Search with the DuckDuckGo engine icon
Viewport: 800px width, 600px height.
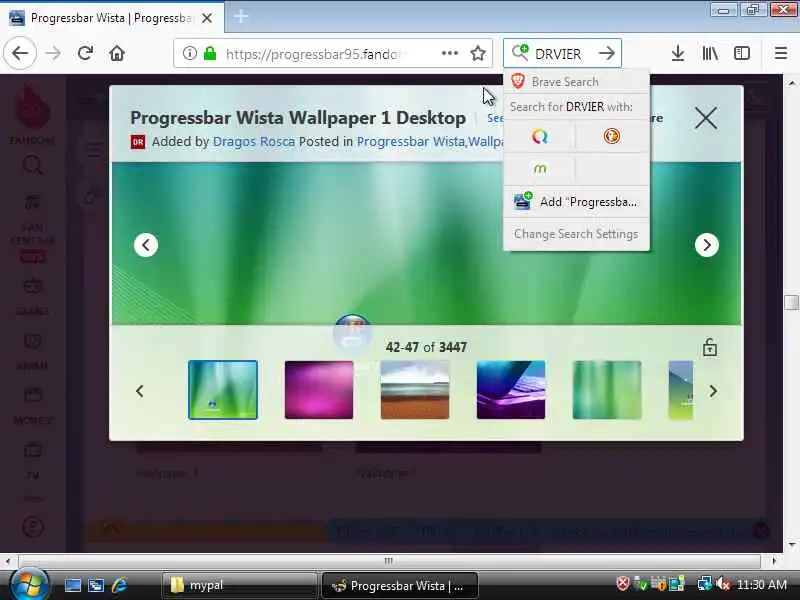pyautogui.click(x=612, y=136)
